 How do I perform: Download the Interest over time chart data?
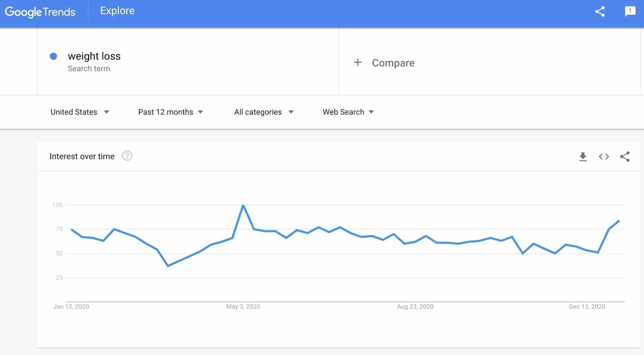(583, 157)
